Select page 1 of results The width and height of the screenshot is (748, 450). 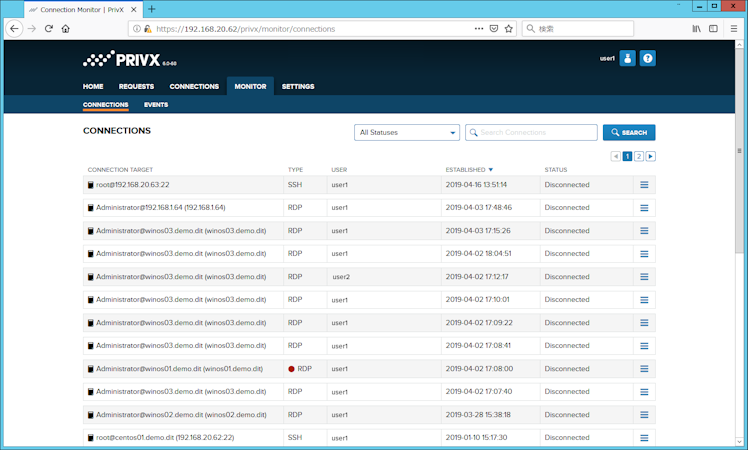coord(627,157)
